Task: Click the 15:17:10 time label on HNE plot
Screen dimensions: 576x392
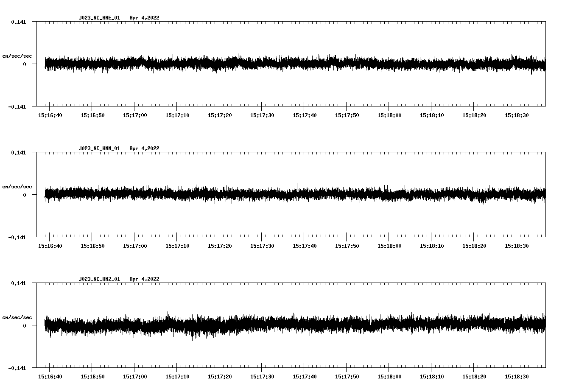Action: click(x=177, y=115)
